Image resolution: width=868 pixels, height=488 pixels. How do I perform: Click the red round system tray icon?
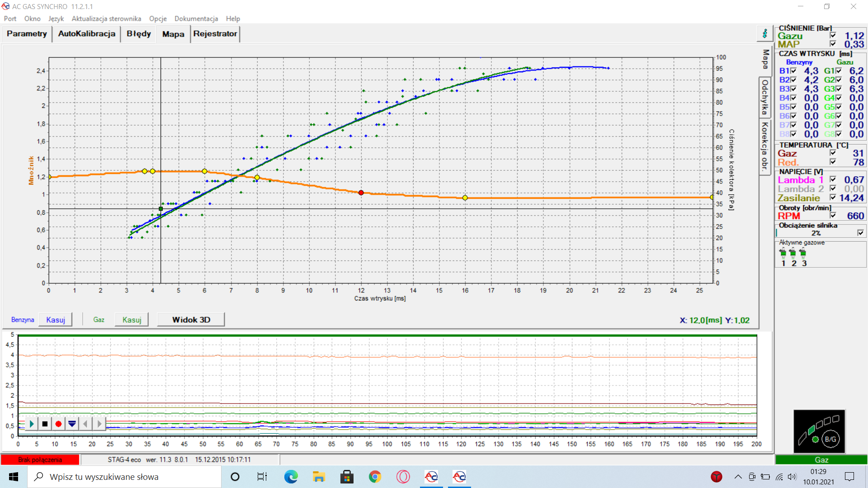pyautogui.click(x=717, y=477)
